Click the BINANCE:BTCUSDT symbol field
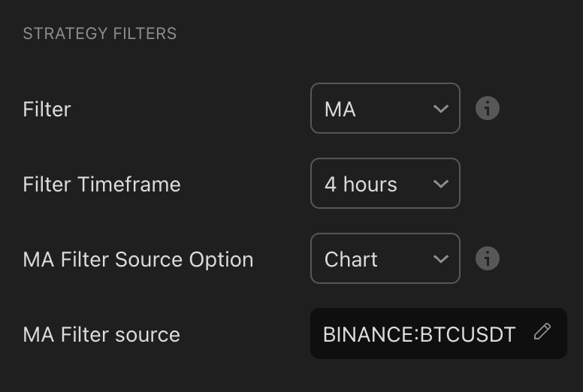This screenshot has width=583, height=392. 439,333
